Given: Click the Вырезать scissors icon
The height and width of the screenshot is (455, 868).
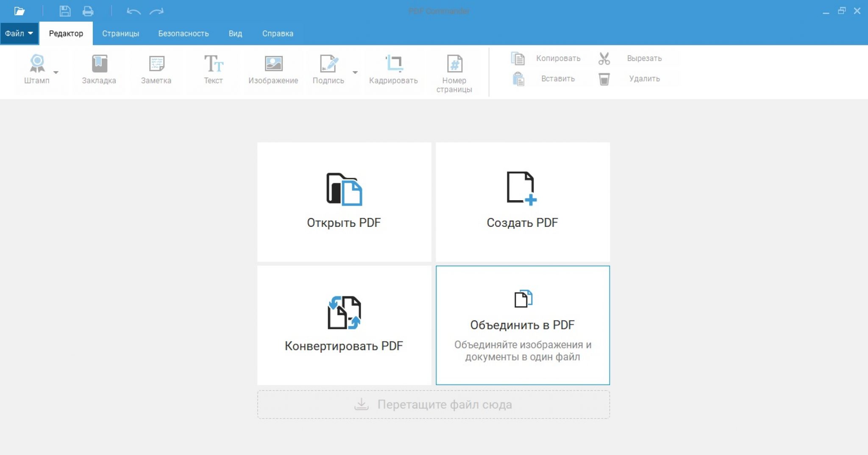Looking at the screenshot, I should pyautogui.click(x=604, y=59).
